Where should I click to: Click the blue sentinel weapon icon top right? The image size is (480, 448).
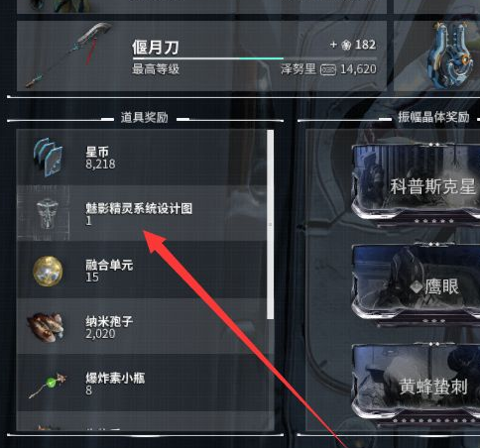[x=449, y=56]
